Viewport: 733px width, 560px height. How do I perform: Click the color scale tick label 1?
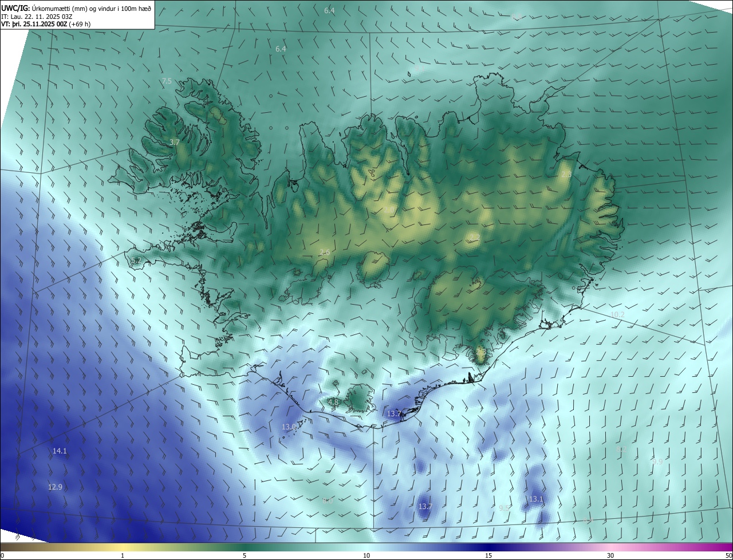pos(123,555)
